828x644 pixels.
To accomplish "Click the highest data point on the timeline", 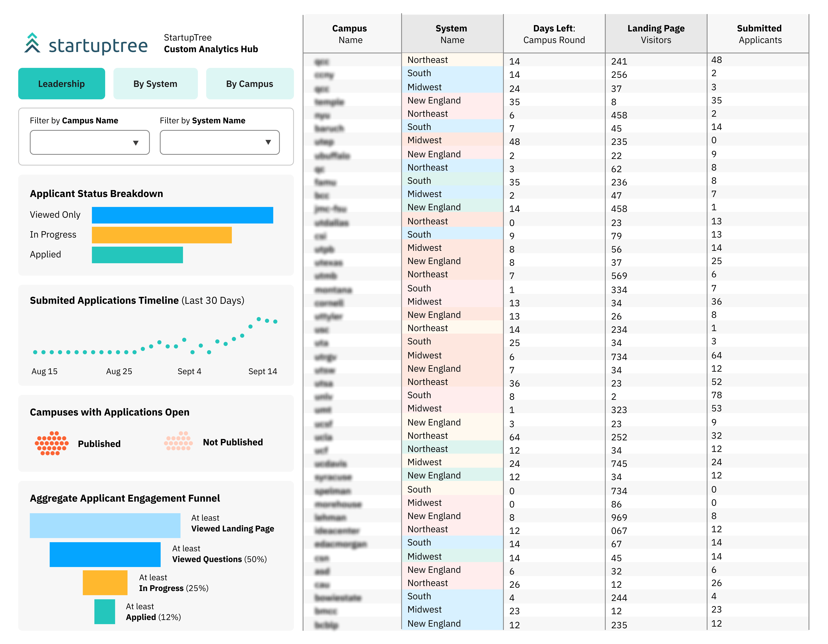I will [x=259, y=319].
